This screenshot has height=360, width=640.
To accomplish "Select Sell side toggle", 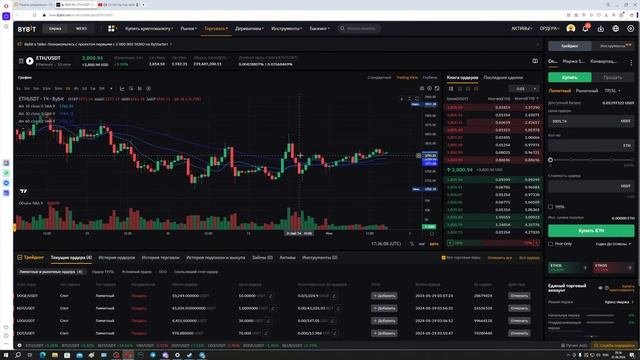I will pos(613,77).
